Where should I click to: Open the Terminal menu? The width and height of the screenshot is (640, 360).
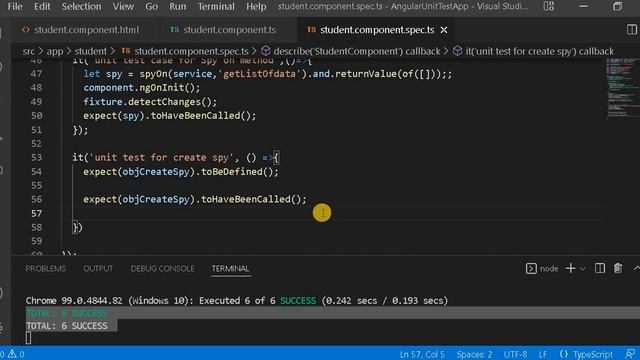tap(216, 7)
